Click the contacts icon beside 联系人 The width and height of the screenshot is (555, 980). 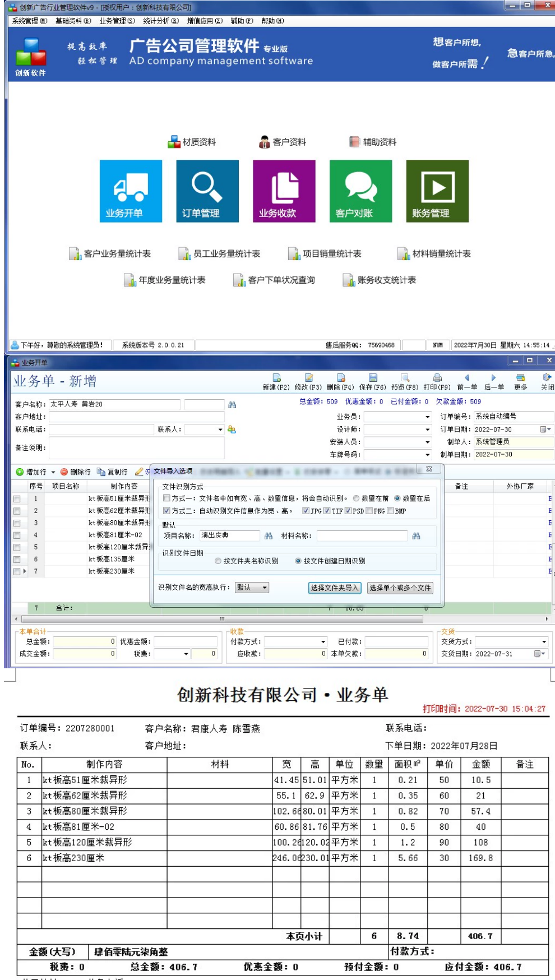pos(232,429)
